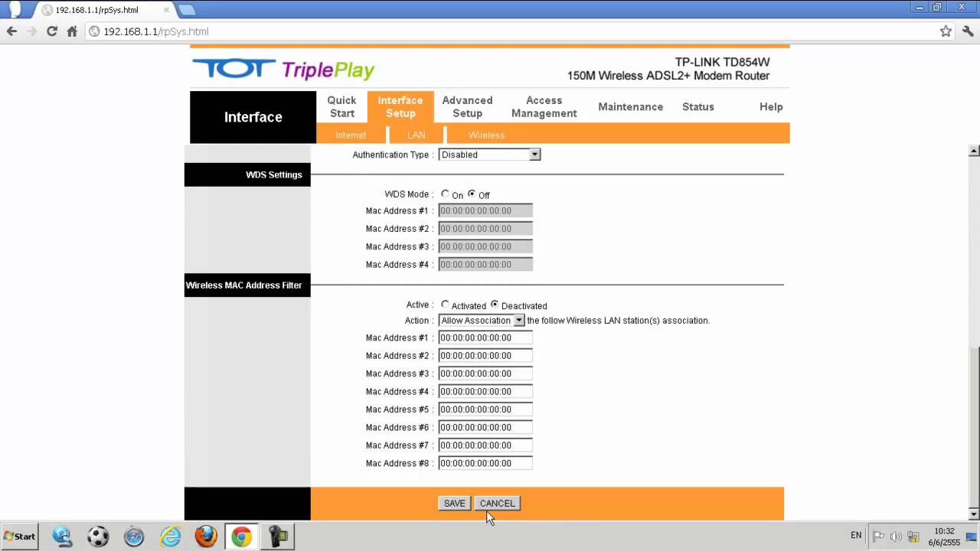Open the globe network taskbar icon
The image size is (980, 551).
(62, 536)
